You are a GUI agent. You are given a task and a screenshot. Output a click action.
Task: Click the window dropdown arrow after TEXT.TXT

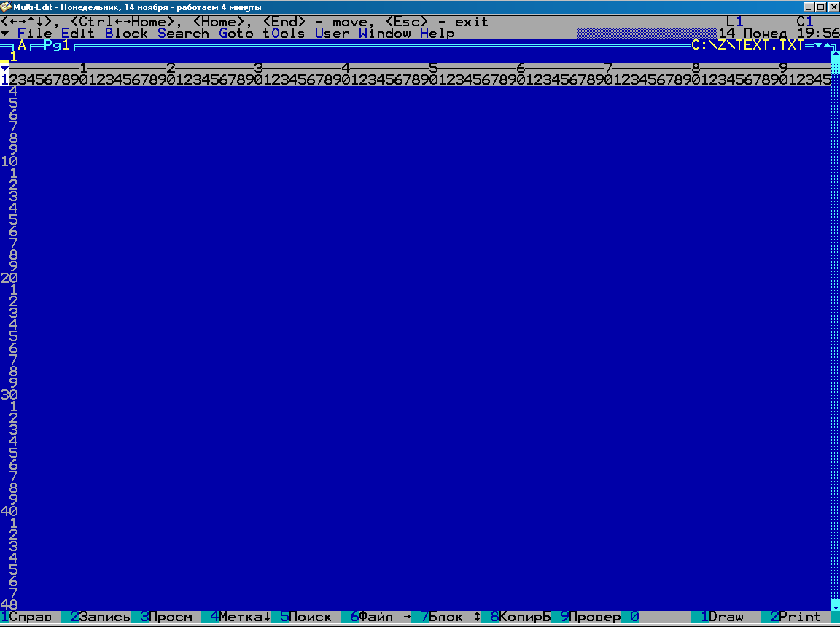(817, 45)
